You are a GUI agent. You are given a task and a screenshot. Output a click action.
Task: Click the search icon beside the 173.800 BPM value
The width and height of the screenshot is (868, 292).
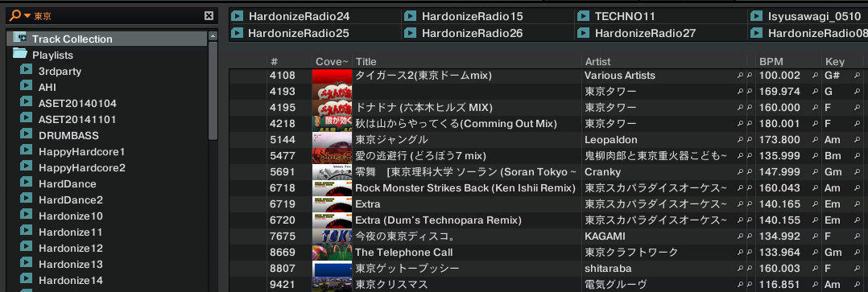click(815, 140)
